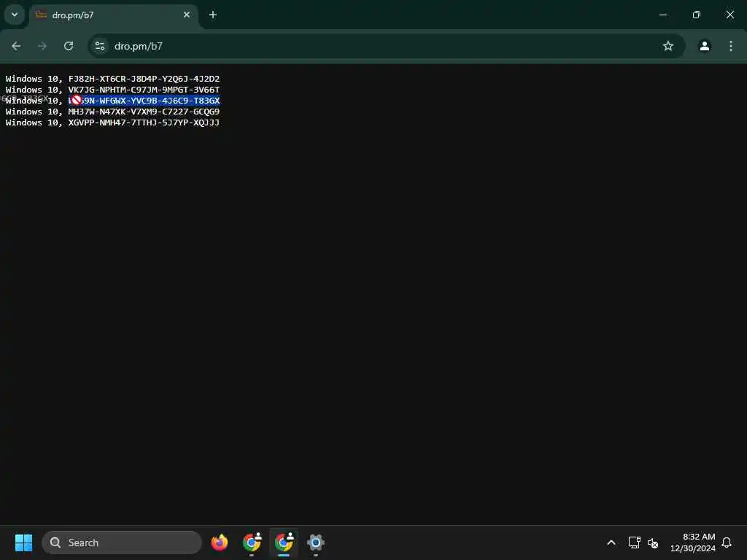Switch to the active Chrome taskbar window
Viewport: 747px width, 560px height.
[284, 542]
